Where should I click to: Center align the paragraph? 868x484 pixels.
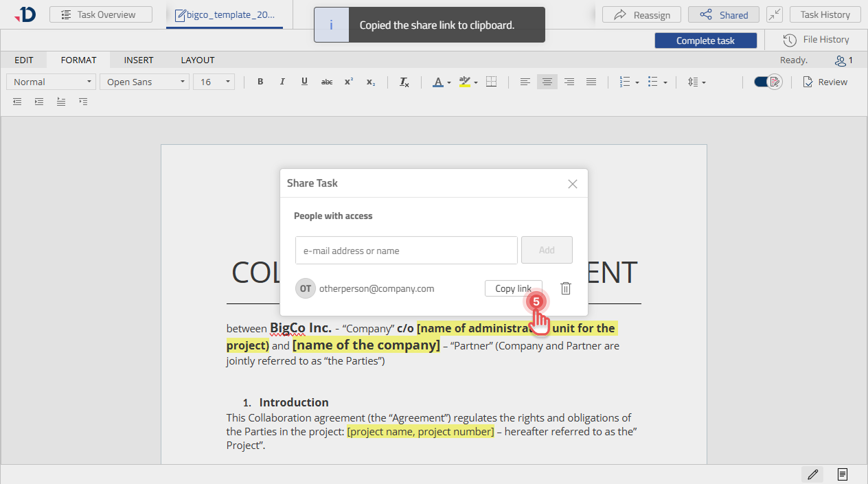[547, 82]
